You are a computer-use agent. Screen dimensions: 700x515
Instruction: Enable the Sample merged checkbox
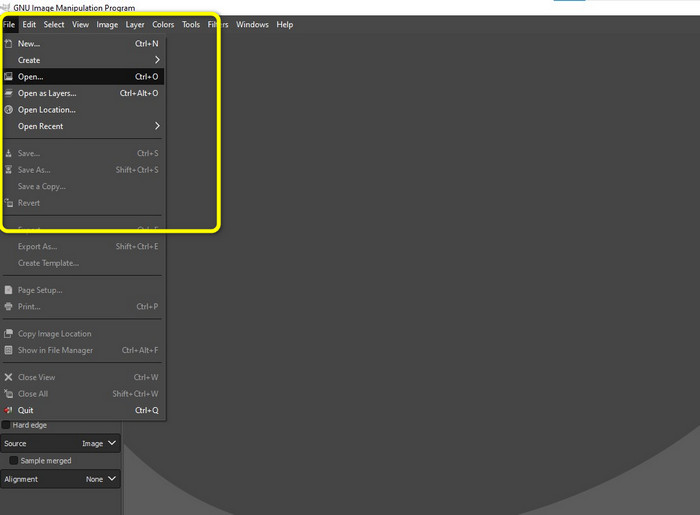(x=14, y=461)
